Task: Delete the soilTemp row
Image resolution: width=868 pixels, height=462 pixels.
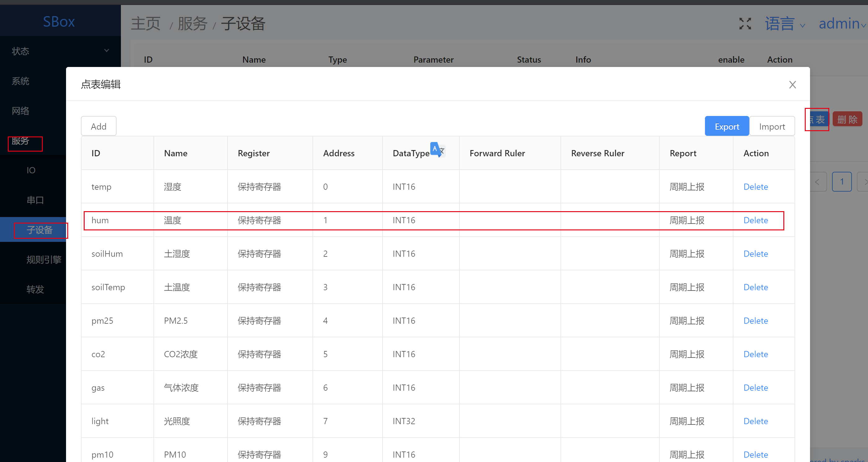Action: (x=755, y=287)
